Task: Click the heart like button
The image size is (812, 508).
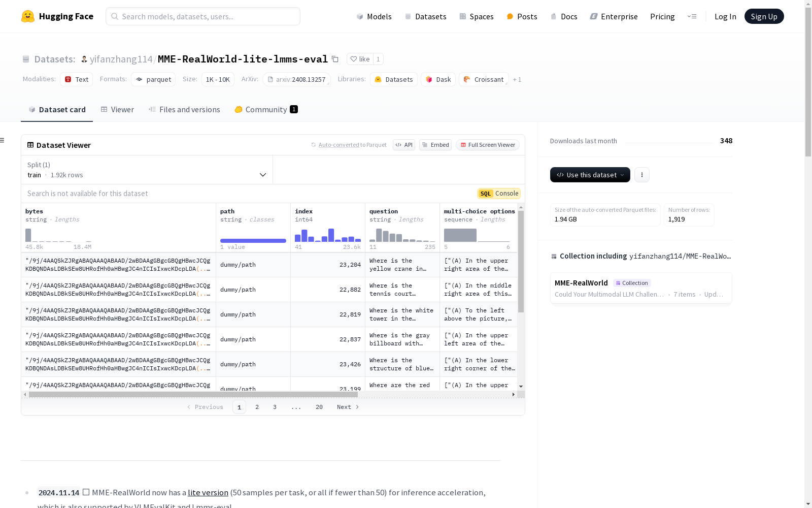Action: click(360, 59)
